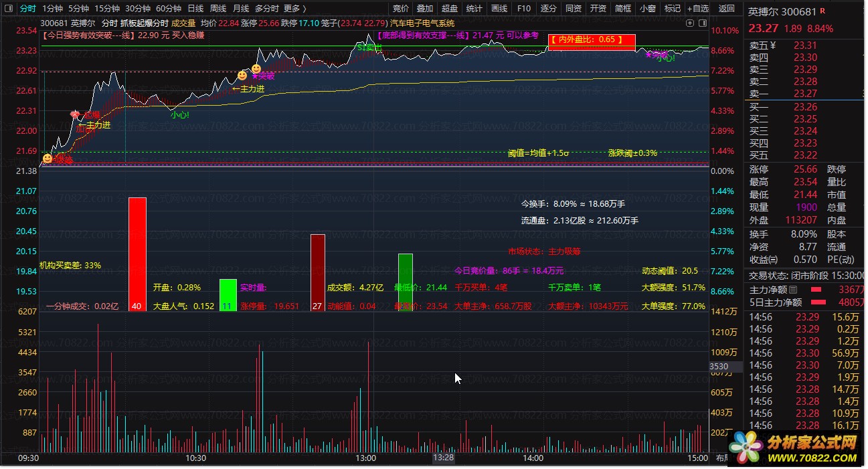The width and height of the screenshot is (868, 469).
Task: Add stock via +自选 button
Action: point(697,9)
